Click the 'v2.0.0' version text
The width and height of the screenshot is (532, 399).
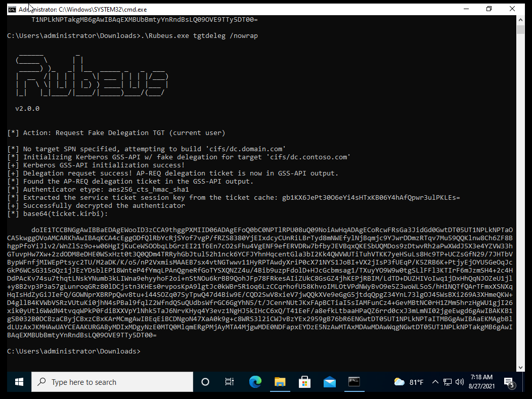click(27, 109)
